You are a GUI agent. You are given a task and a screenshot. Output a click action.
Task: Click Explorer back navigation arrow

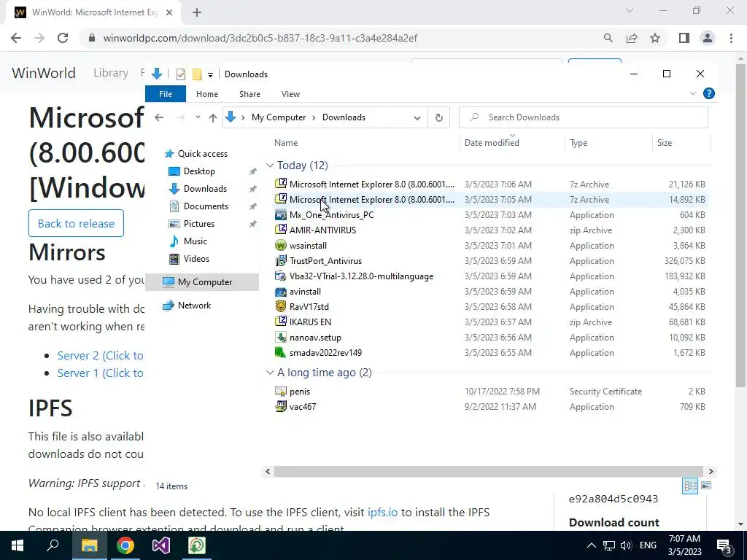[x=159, y=117]
